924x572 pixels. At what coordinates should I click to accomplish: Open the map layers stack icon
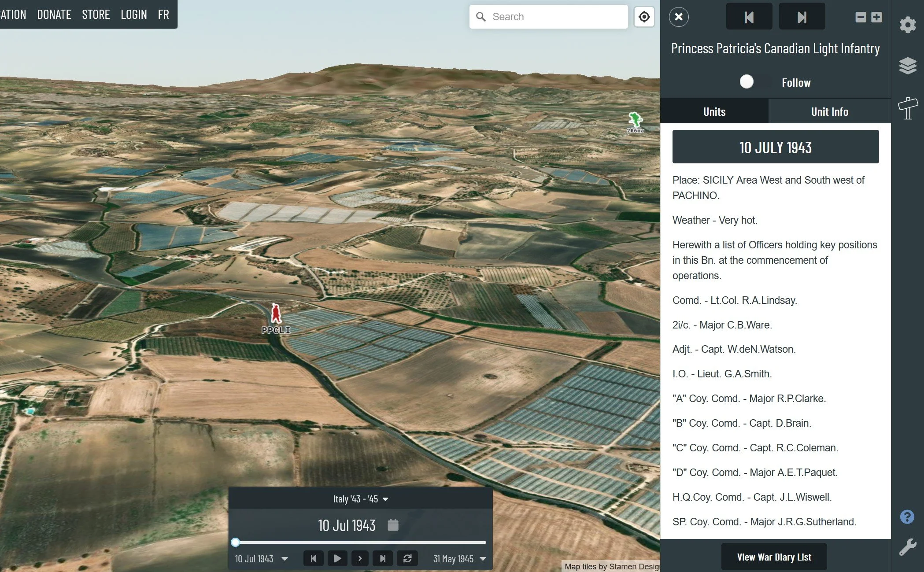907,66
